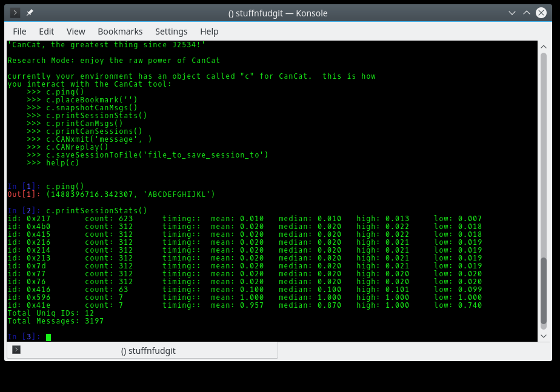Click the terminal icon in title bar
This screenshot has height=392, width=560.
tap(15, 13)
